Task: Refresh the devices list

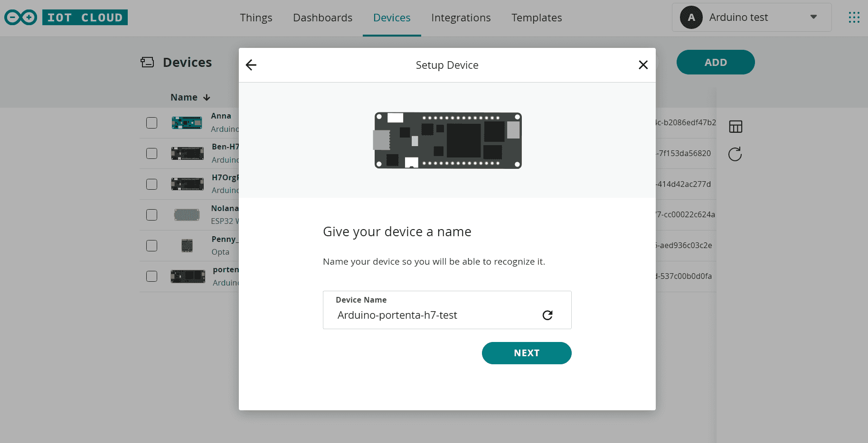Action: click(735, 154)
